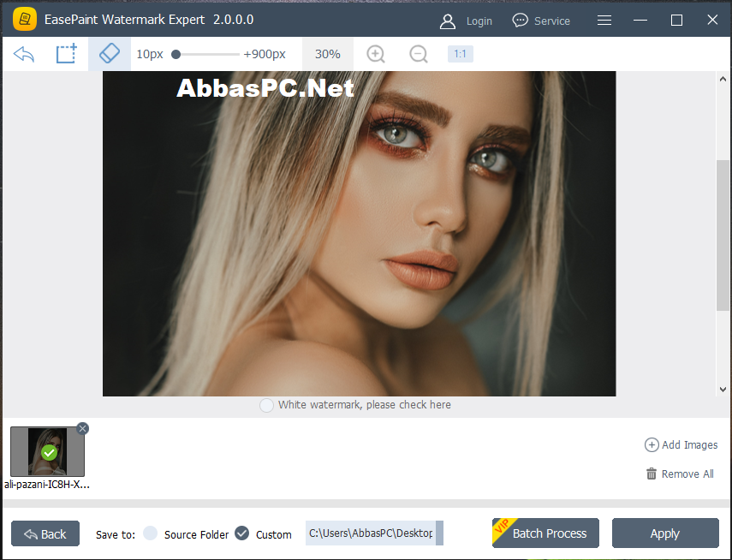732x560 pixels.
Task: Select the ali-pazani image thumbnail
Action: [x=48, y=451]
